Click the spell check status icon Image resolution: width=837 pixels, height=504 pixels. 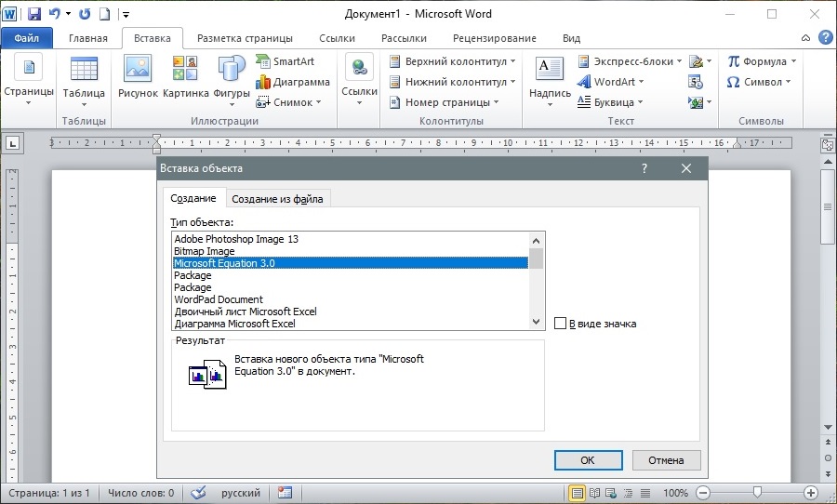[x=198, y=492]
